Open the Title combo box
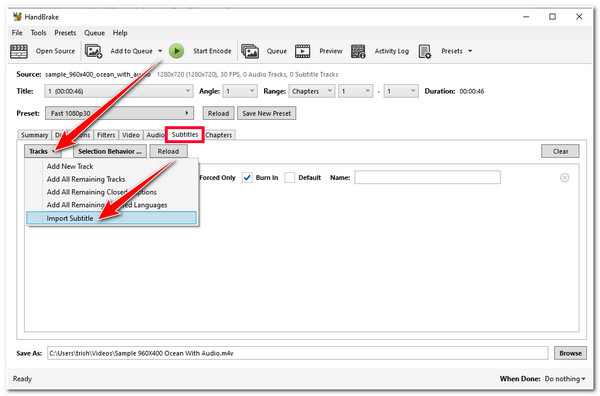This screenshot has width=600, height=396. (x=119, y=91)
